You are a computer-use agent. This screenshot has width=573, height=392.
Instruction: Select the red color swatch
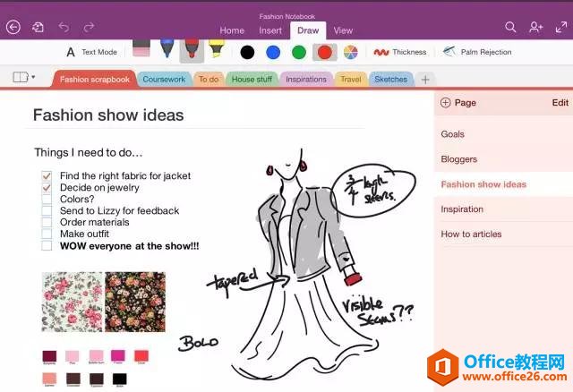tap(325, 52)
